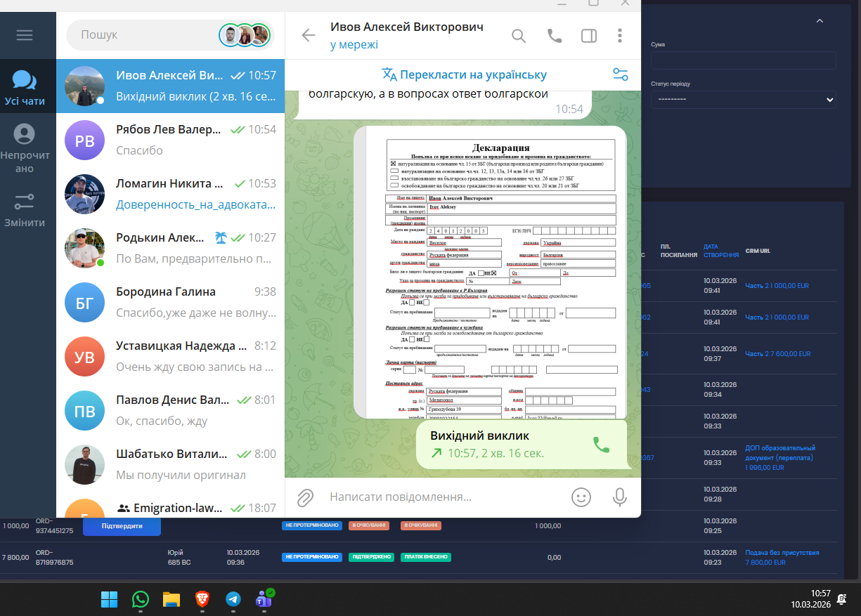
Task: Open chat with Бородина Галина
Action: (x=171, y=302)
